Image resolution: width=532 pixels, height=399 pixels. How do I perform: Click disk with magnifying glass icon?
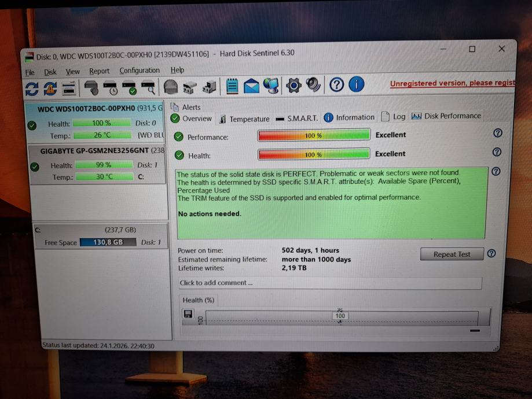pyautogui.click(x=149, y=87)
